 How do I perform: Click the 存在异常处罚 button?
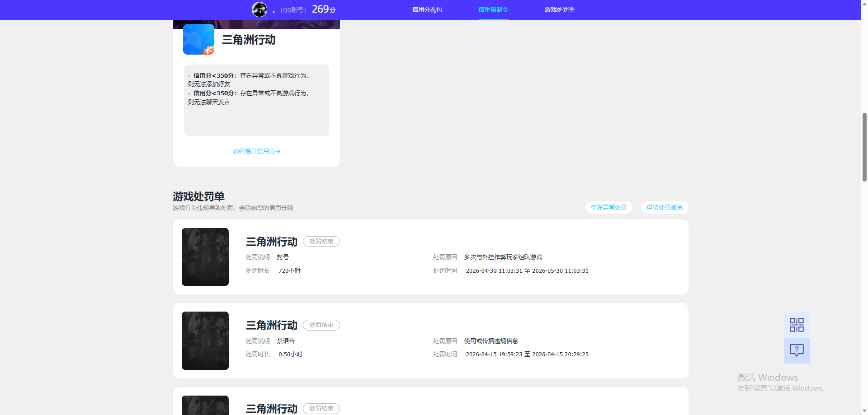[x=609, y=207]
